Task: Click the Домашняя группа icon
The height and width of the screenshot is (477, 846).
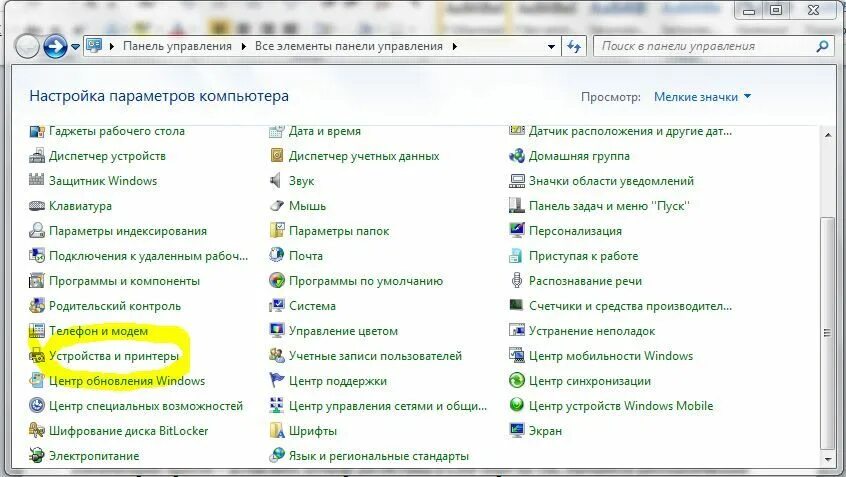Action: click(x=516, y=156)
